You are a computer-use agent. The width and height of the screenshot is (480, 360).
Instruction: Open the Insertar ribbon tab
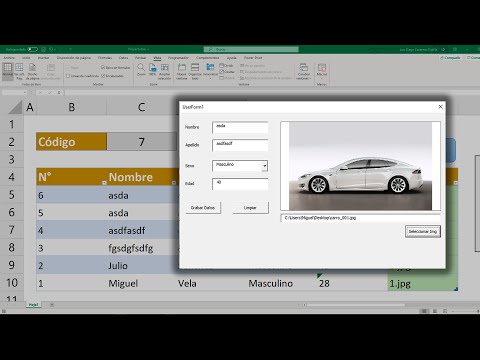(43, 58)
